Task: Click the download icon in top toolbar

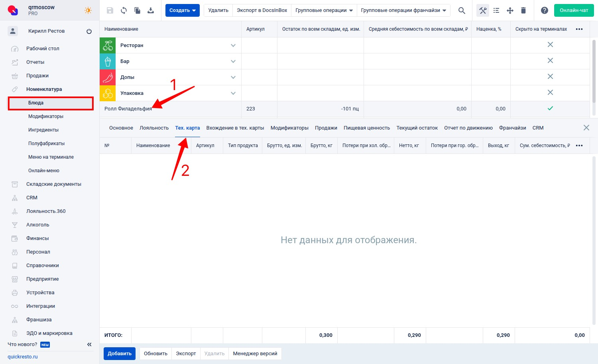Action: [151, 10]
